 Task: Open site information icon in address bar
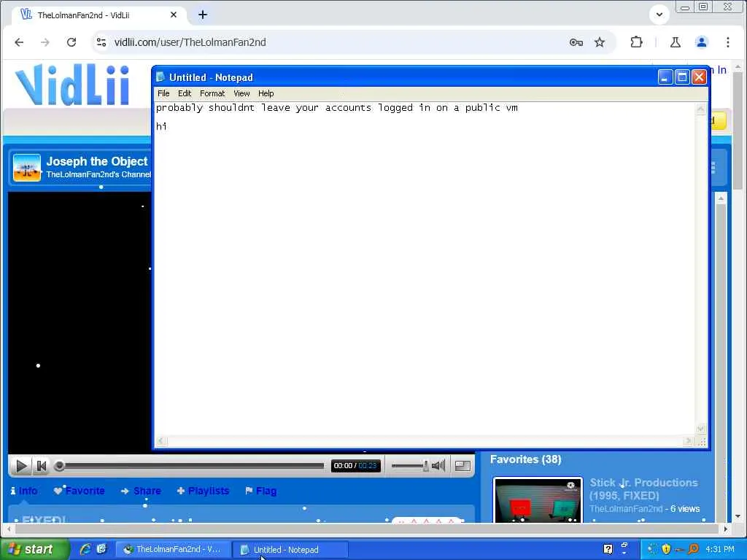pyautogui.click(x=101, y=42)
